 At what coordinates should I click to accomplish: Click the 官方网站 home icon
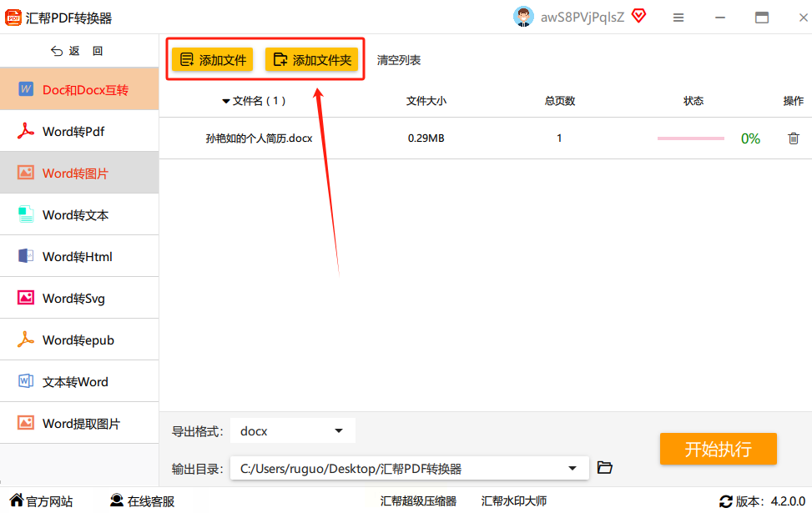(x=17, y=500)
